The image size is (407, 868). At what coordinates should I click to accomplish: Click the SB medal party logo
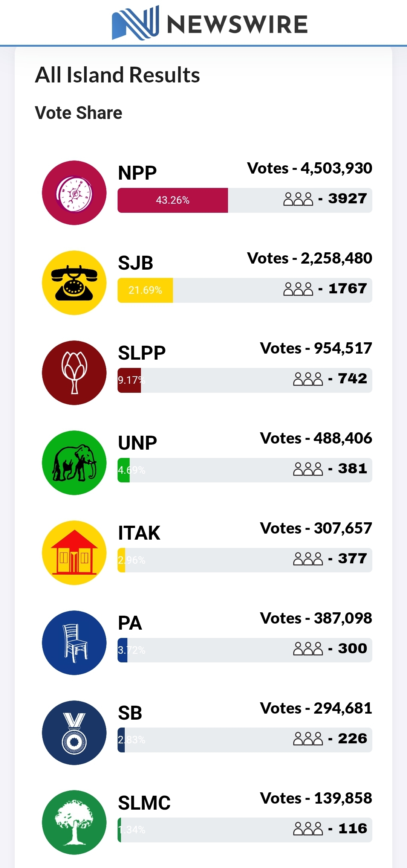(x=74, y=733)
